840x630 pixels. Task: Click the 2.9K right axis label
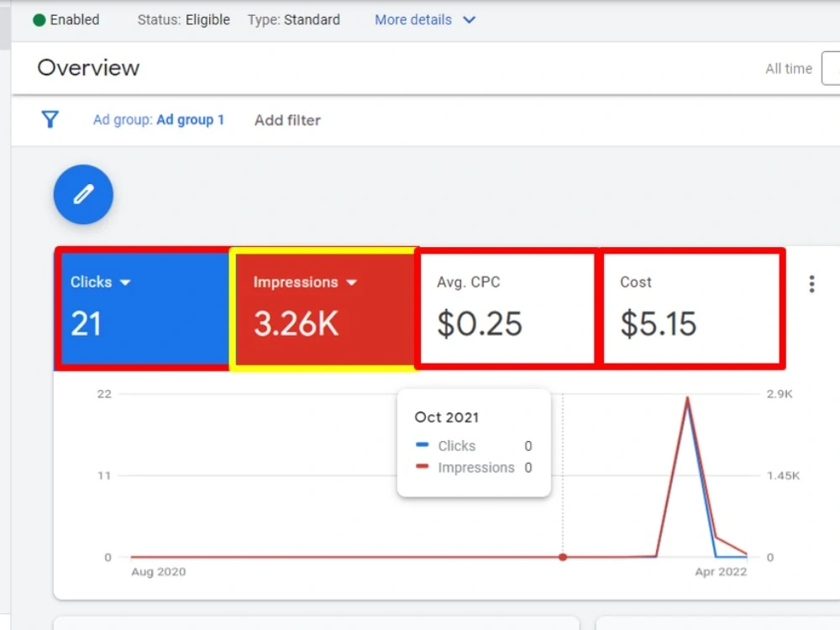point(780,394)
